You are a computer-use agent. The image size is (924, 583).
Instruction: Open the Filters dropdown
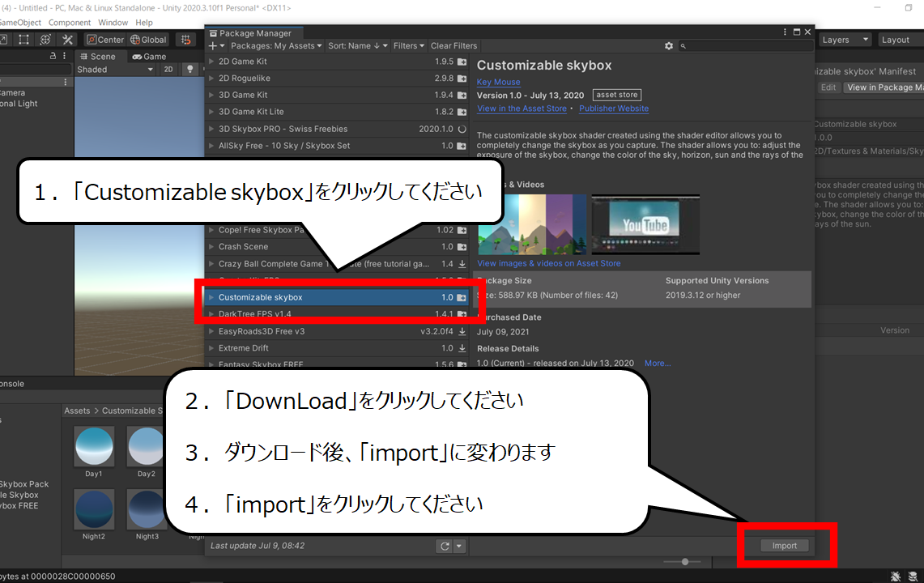click(408, 46)
